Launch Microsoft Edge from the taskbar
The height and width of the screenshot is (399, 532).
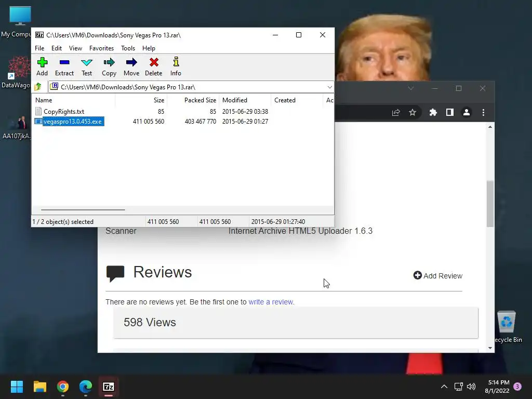86,387
